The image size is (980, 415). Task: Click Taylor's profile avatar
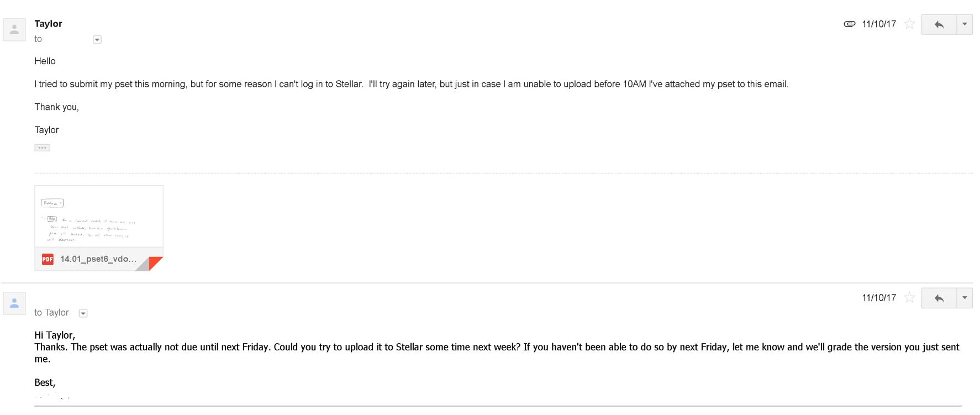(14, 30)
